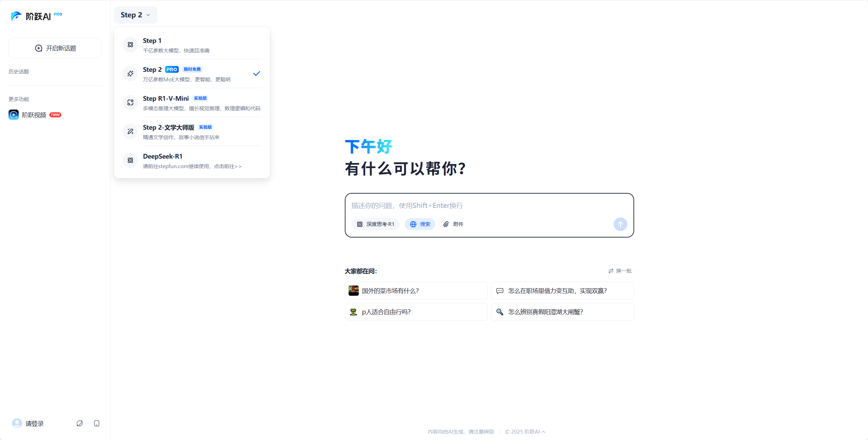Image resolution: width=868 pixels, height=440 pixels.
Task: Click the Step R1-V-Mini model icon
Action: point(130,102)
